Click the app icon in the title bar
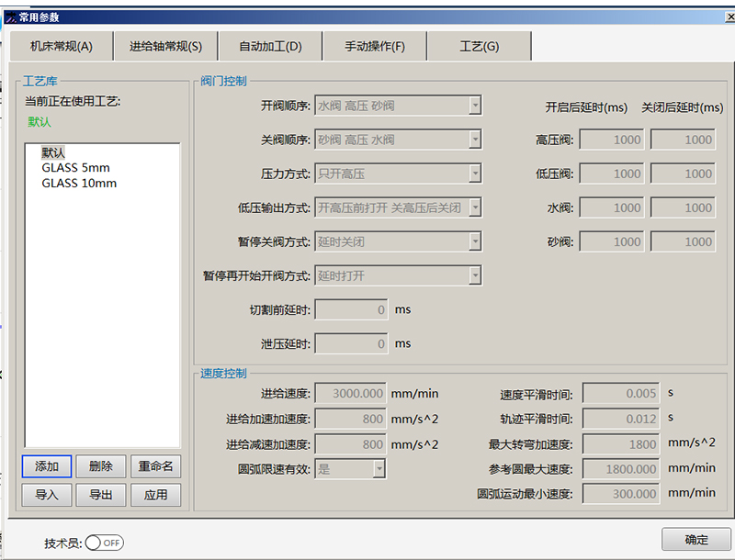735x560 pixels. (11, 17)
